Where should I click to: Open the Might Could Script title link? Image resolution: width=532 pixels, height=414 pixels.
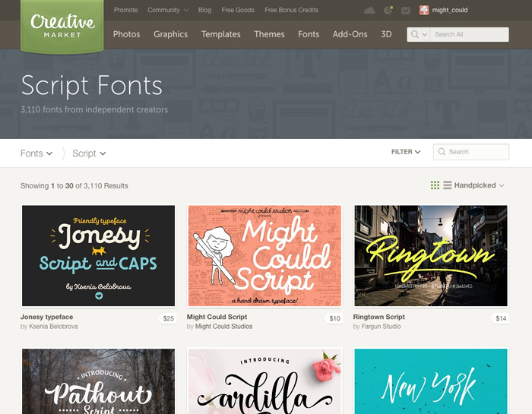coord(217,317)
